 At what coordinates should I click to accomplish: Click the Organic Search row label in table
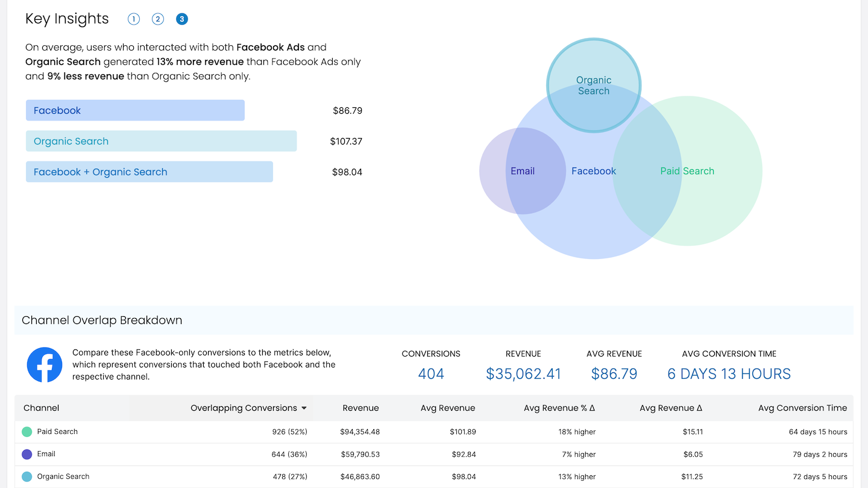63,476
